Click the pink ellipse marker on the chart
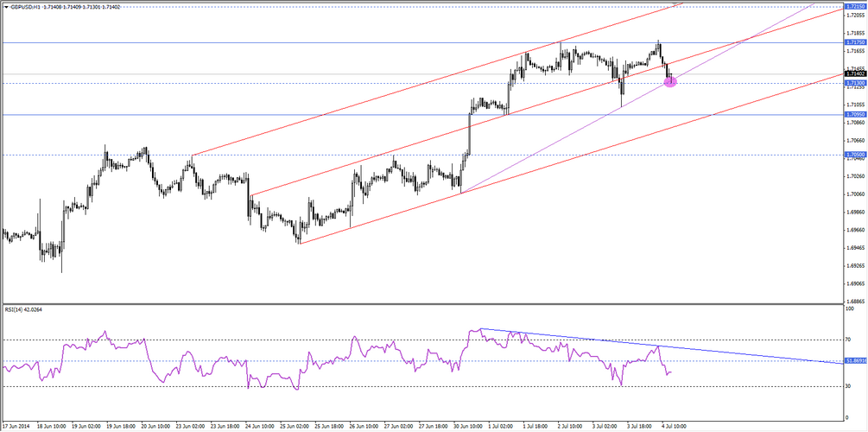Image resolution: width=868 pixels, height=432 pixels. (x=670, y=82)
